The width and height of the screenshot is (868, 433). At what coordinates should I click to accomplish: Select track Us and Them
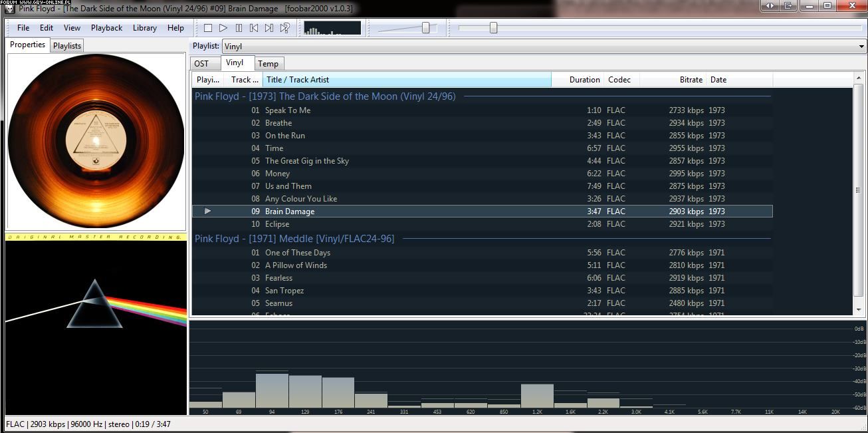coord(483,186)
